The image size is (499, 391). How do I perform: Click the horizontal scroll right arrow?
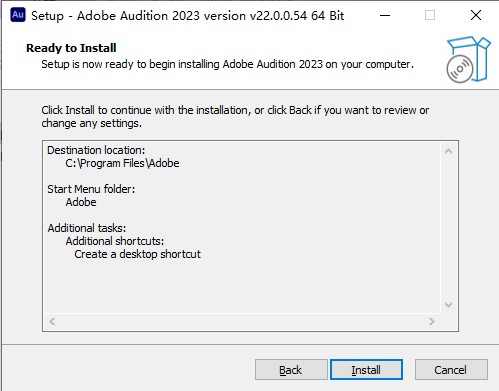[x=432, y=321]
